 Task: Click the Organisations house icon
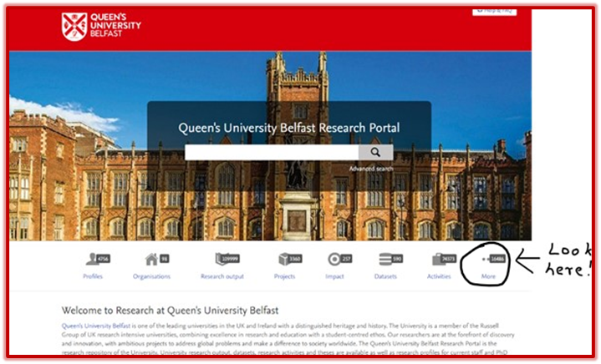point(152,259)
